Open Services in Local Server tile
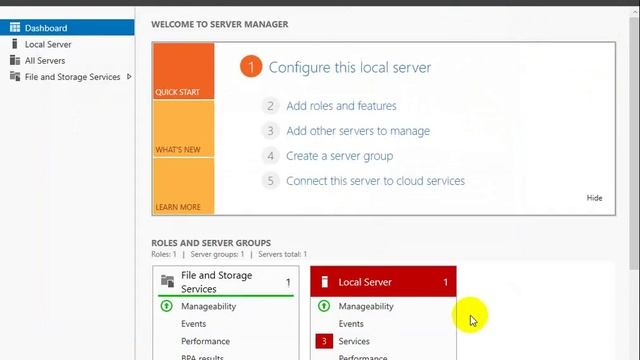This screenshot has height=360, width=640. tap(354, 341)
